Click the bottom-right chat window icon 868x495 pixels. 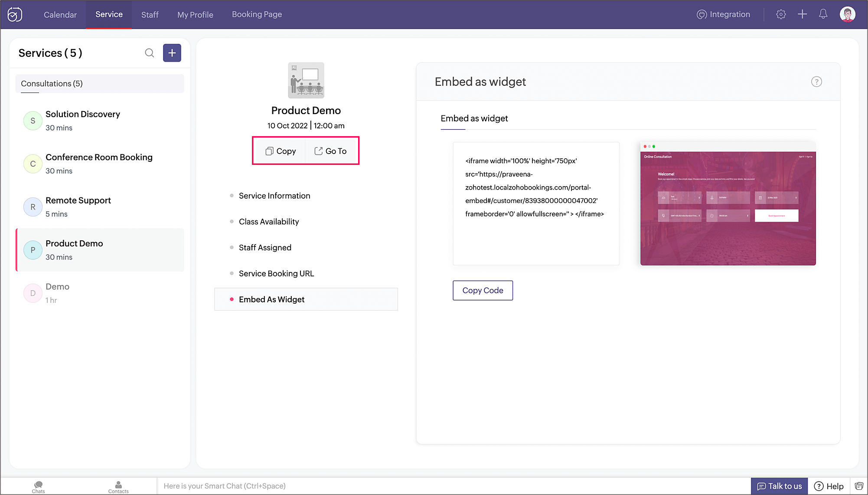tap(859, 486)
